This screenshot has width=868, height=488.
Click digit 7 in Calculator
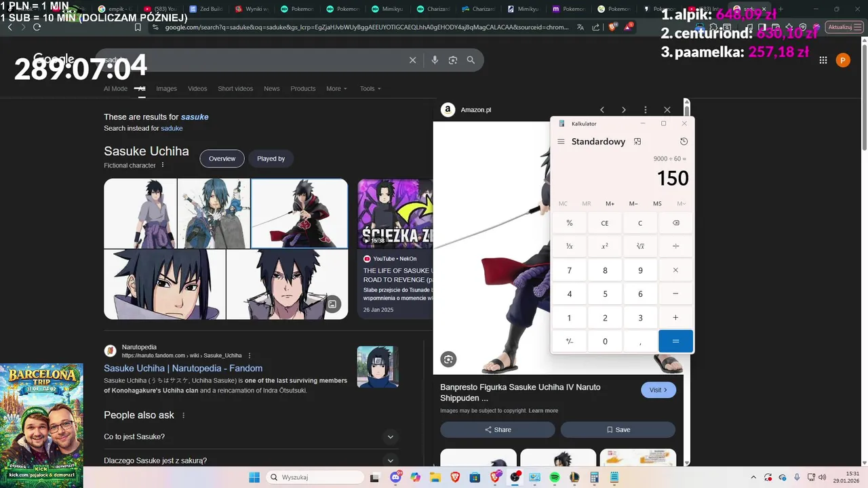click(x=570, y=270)
